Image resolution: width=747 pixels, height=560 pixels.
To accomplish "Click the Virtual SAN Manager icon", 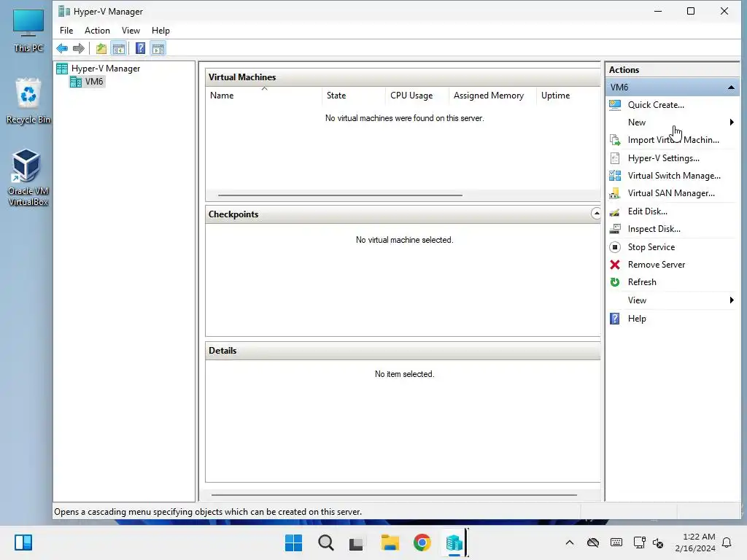I will [615, 193].
